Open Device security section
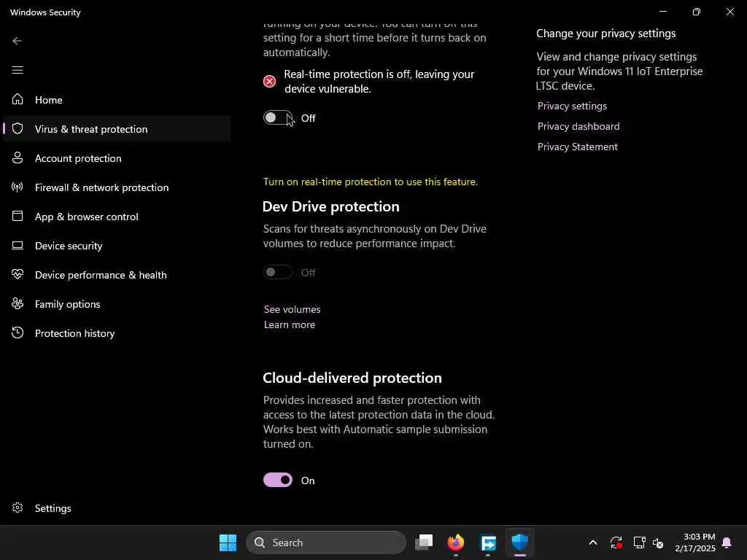The height and width of the screenshot is (560, 747). [x=117, y=245]
